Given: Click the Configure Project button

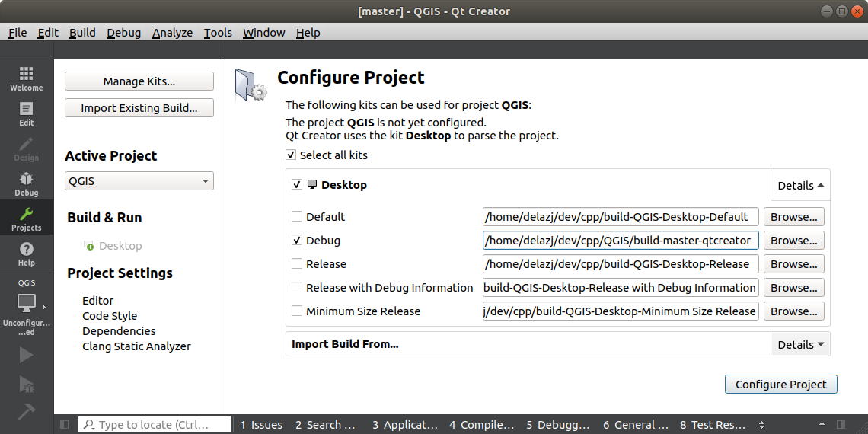Looking at the screenshot, I should (780, 385).
